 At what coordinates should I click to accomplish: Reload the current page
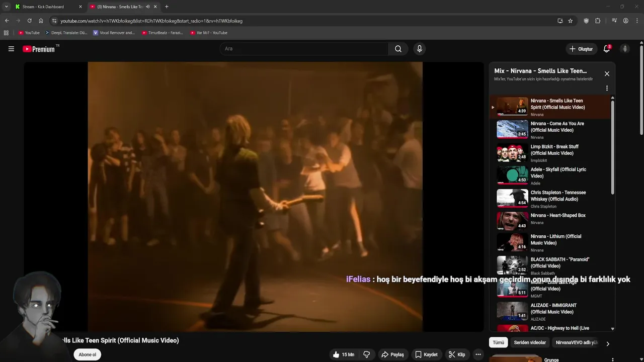29,21
